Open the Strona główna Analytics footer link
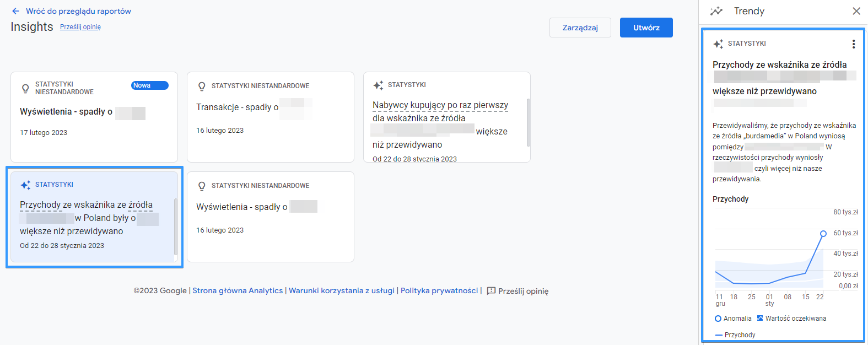This screenshot has width=868, height=345. [x=238, y=290]
